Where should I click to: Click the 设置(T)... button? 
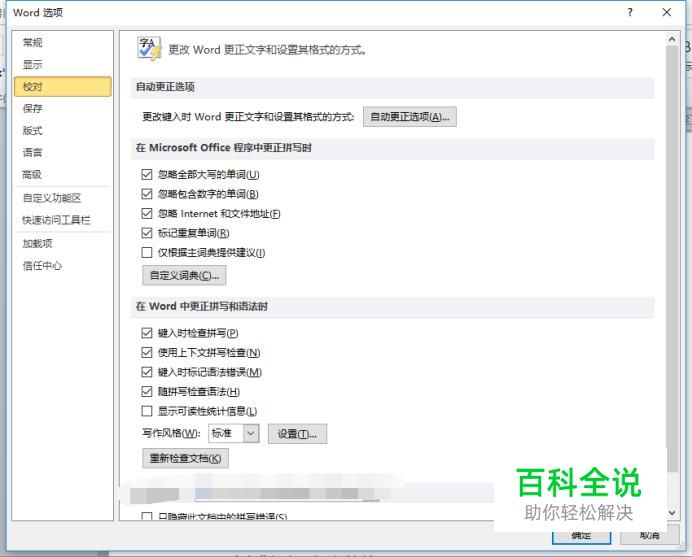click(x=297, y=434)
